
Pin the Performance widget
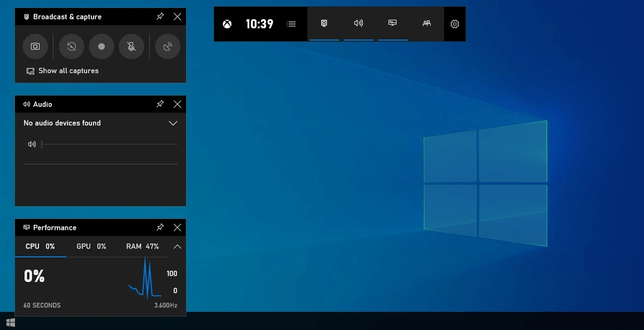tap(160, 227)
